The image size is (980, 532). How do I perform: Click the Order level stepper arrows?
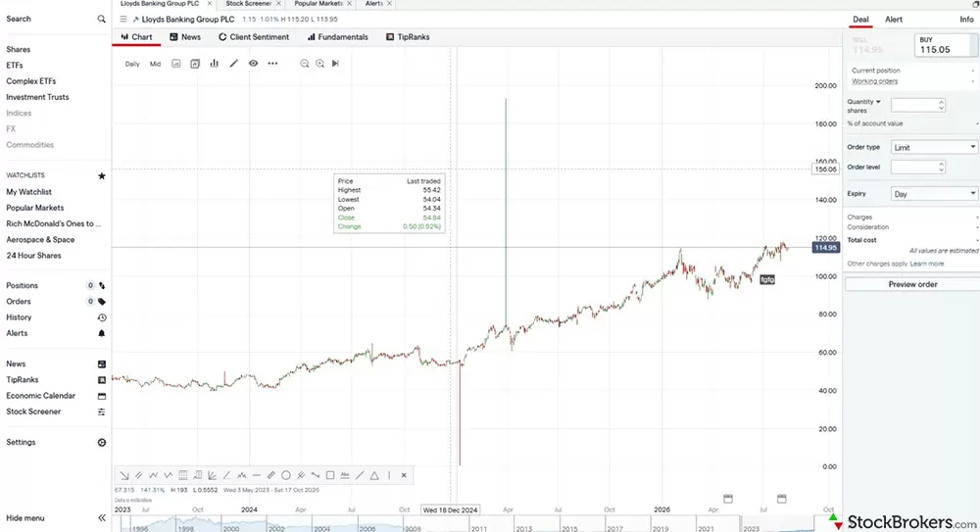click(x=941, y=167)
